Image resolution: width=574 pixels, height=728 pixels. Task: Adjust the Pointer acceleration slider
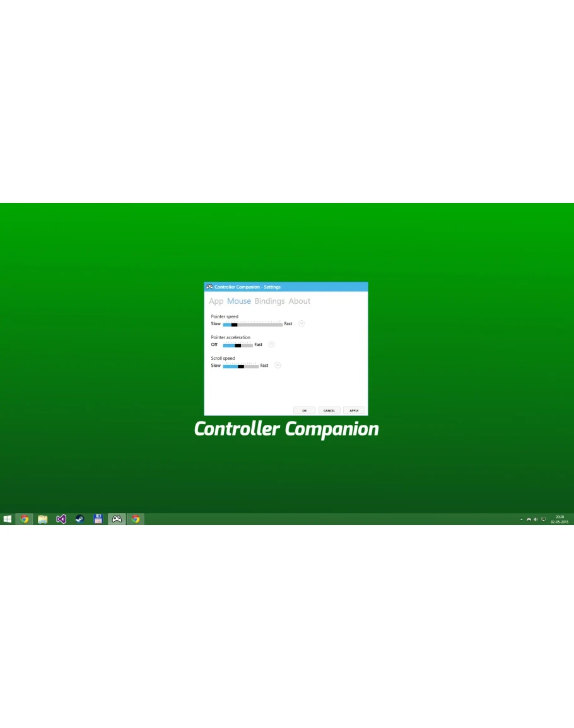pyautogui.click(x=238, y=345)
